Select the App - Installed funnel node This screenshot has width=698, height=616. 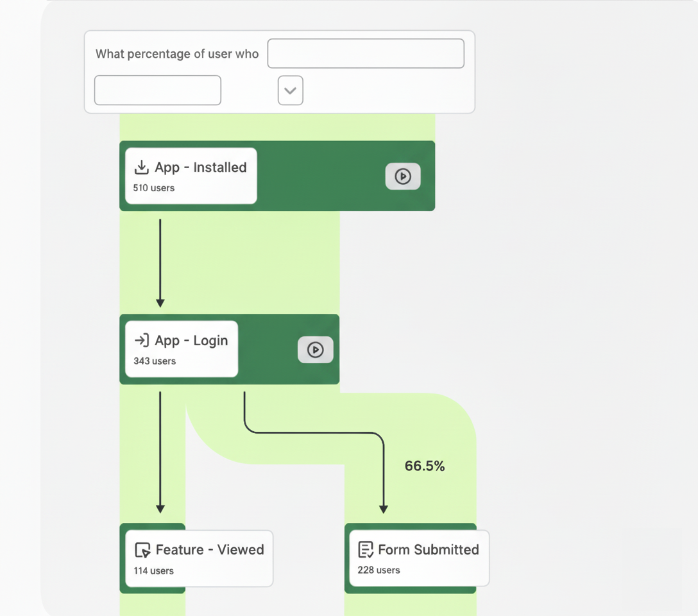(190, 176)
